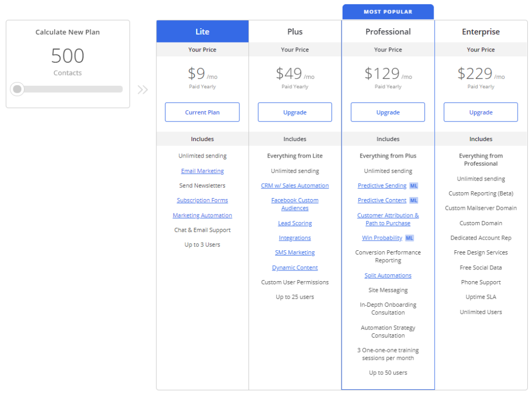
Task: Click the $49 /mo Plus price
Action: 295,73
